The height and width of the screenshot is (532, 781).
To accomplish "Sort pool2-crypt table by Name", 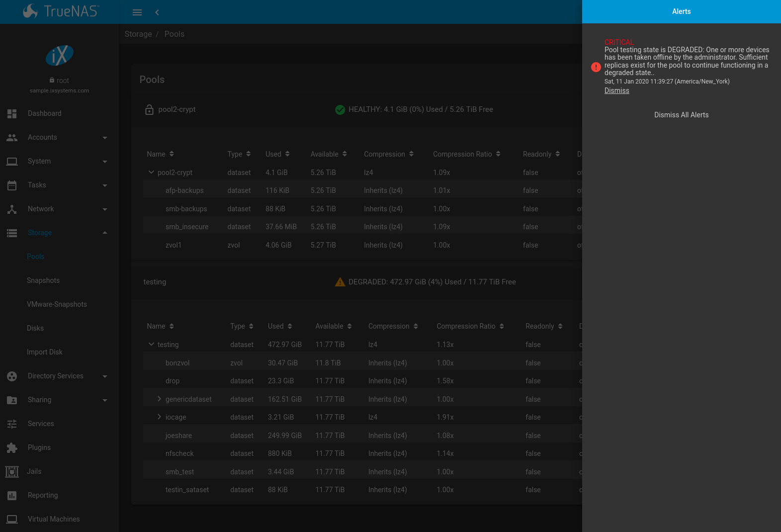I will (x=160, y=154).
